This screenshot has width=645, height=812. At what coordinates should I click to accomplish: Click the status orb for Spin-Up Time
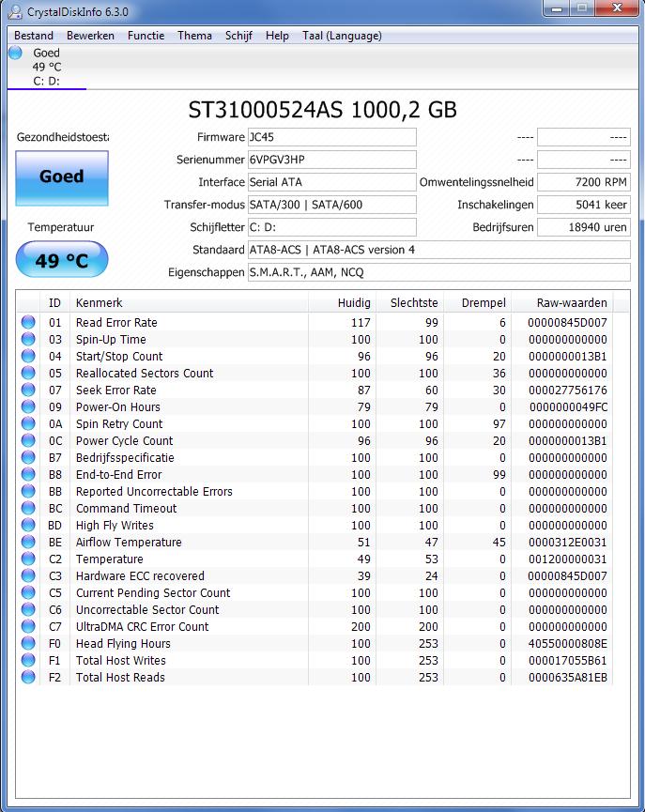click(x=28, y=339)
